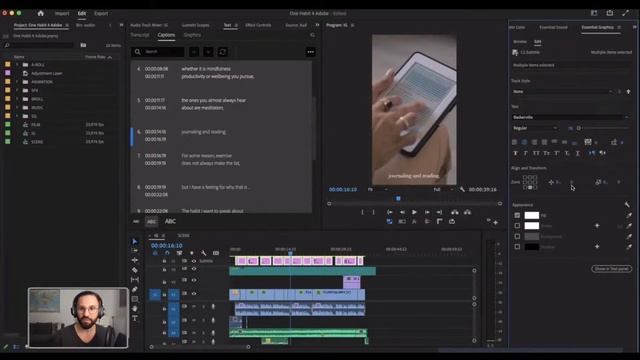Step back one frame in Program monitor
Image resolution: width=640 pixels, height=360 pixels.
pyautogui.click(x=402, y=212)
